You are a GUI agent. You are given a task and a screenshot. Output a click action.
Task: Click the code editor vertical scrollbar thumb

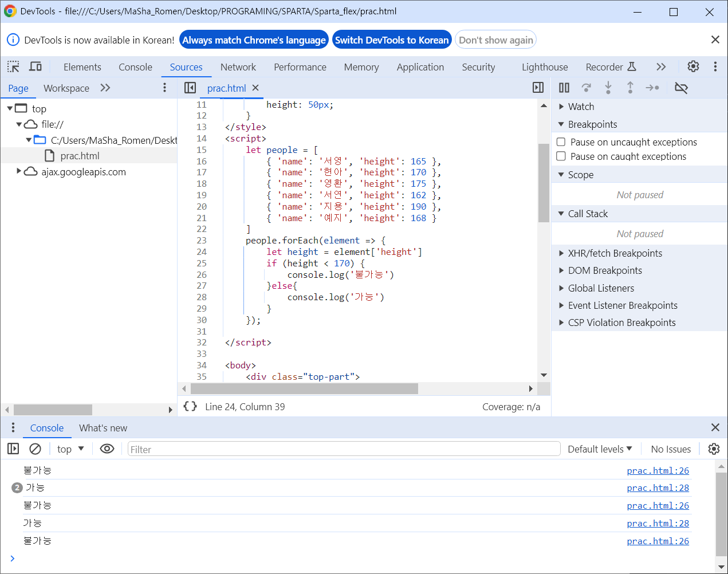point(544,182)
